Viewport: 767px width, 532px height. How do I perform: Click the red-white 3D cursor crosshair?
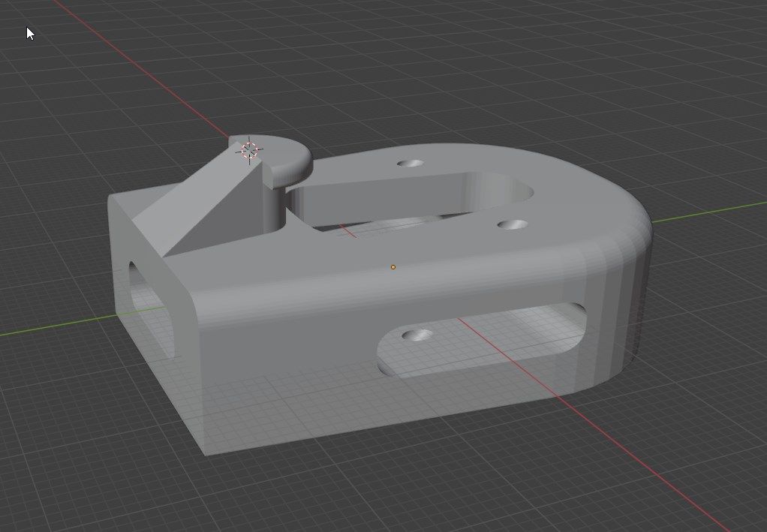(249, 150)
